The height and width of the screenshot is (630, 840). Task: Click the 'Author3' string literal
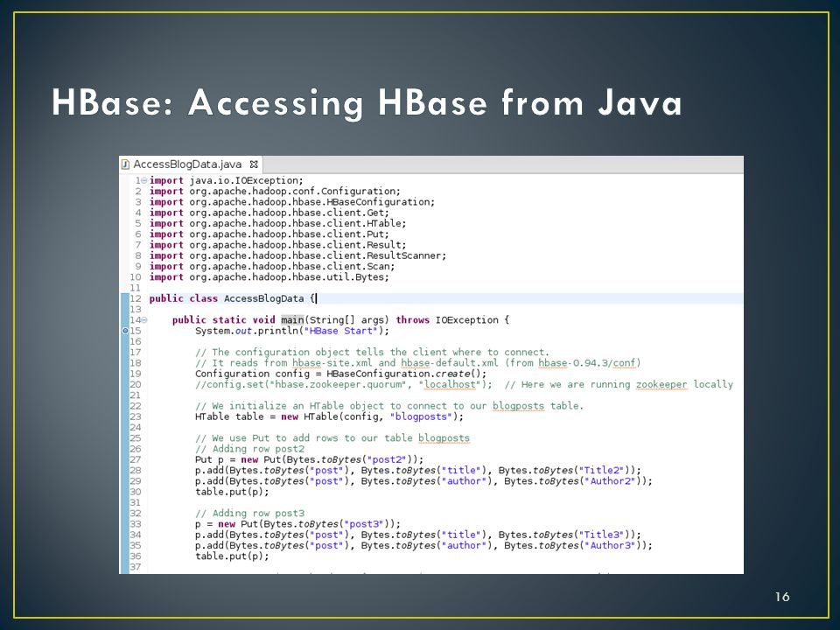[x=612, y=545]
